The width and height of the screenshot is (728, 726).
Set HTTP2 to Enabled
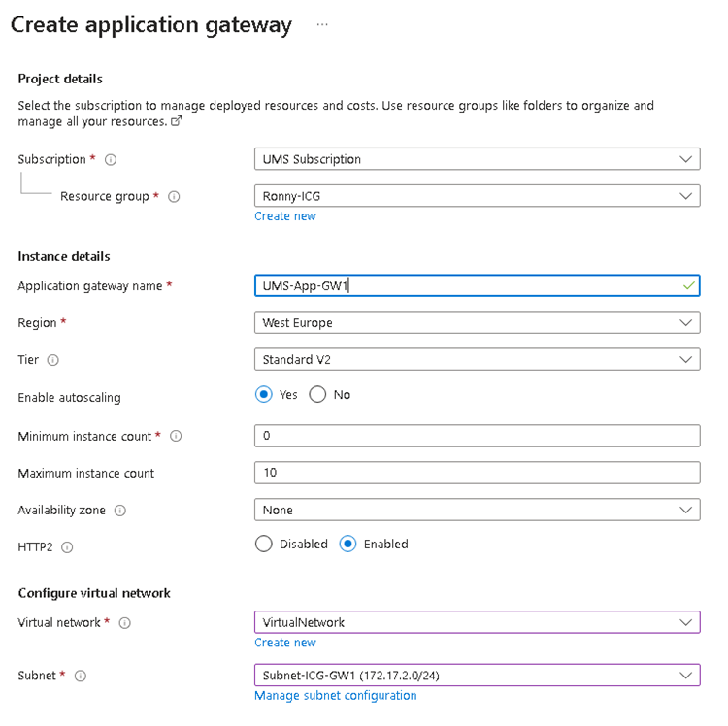click(x=347, y=544)
